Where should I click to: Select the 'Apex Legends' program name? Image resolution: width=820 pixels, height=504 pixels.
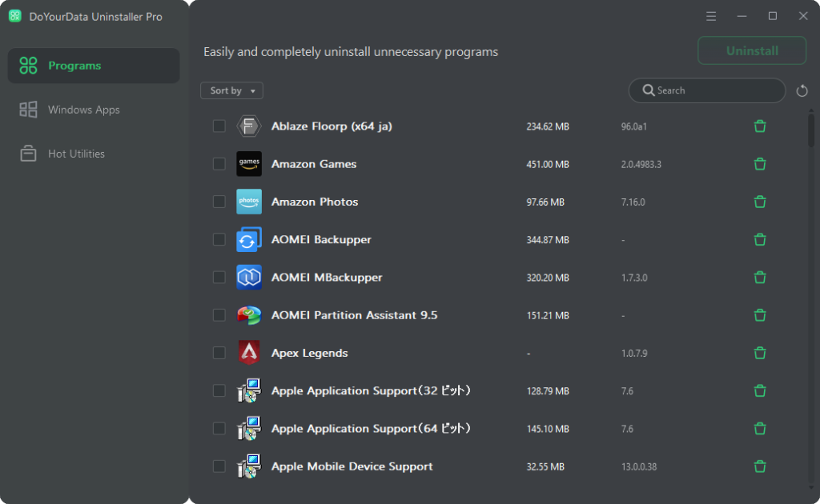coord(310,353)
